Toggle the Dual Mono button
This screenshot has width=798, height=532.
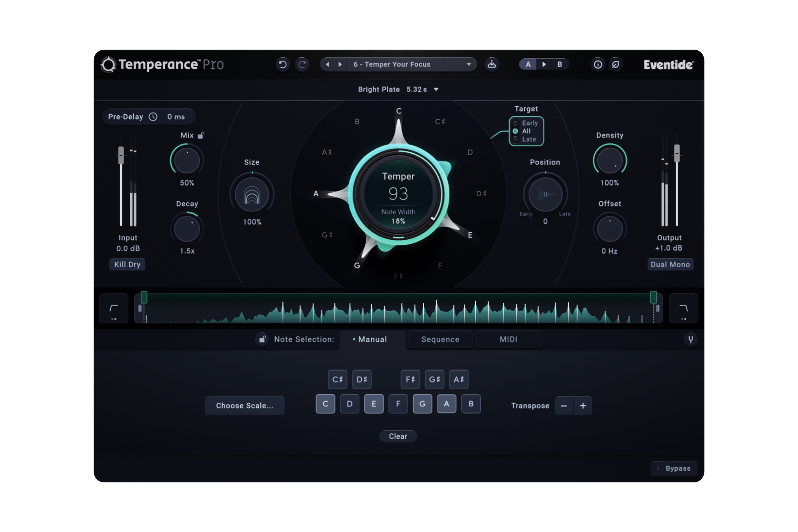670,264
